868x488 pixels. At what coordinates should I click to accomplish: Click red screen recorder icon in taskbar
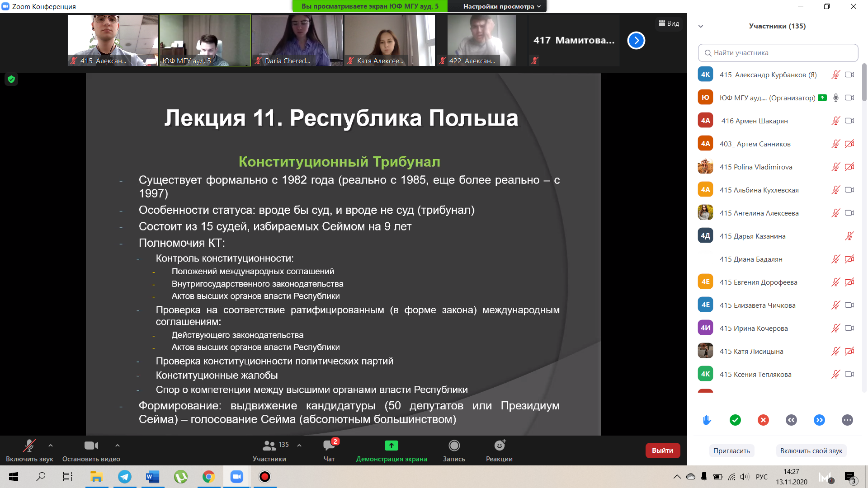tap(264, 477)
